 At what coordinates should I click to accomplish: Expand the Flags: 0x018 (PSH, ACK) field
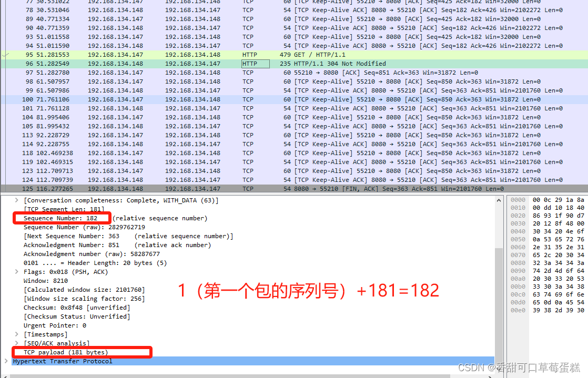(16, 271)
